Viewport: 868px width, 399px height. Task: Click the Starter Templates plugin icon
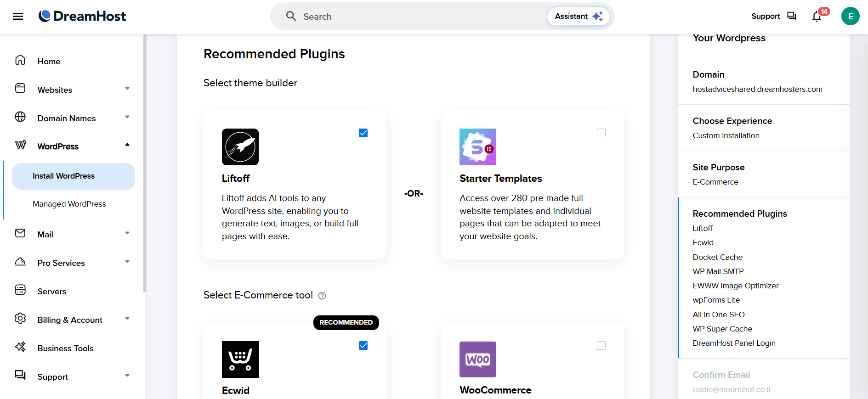478,147
